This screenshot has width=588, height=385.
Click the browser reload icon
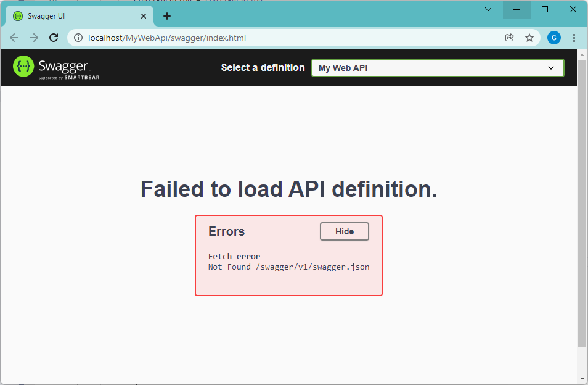tap(54, 38)
